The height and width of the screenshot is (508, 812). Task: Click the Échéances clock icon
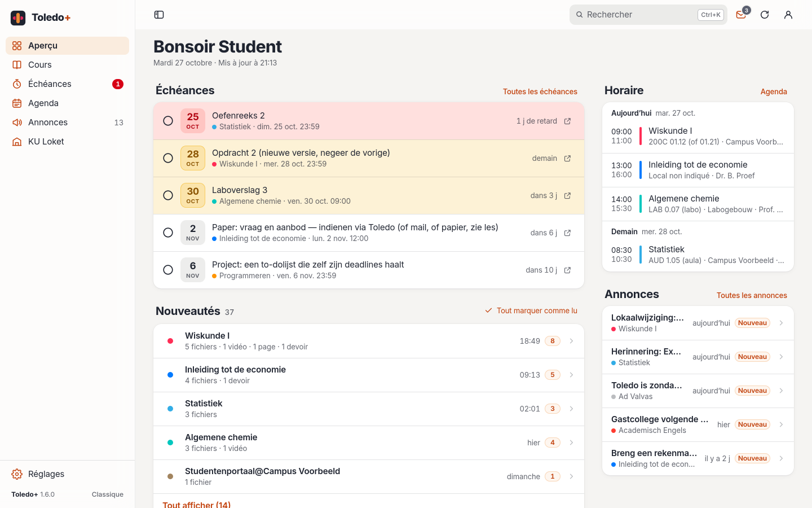17,84
